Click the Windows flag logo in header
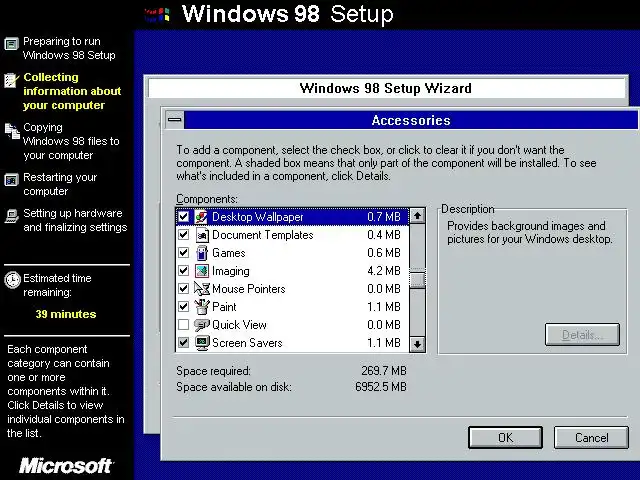Screen dimensions: 640x480 pyautogui.click(x=157, y=15)
